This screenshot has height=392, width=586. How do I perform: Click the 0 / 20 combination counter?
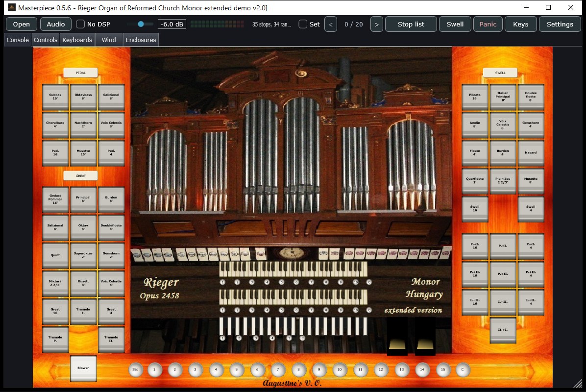coord(354,24)
